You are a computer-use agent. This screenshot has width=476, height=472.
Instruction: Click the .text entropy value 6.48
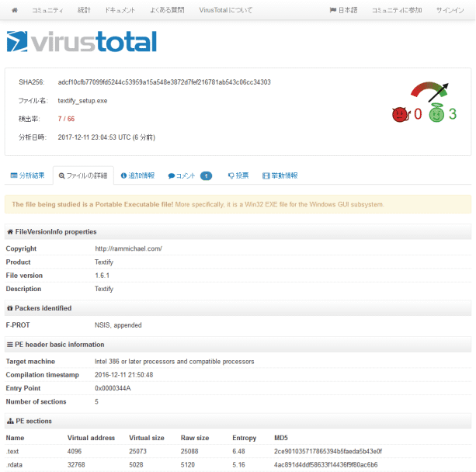pyautogui.click(x=238, y=451)
